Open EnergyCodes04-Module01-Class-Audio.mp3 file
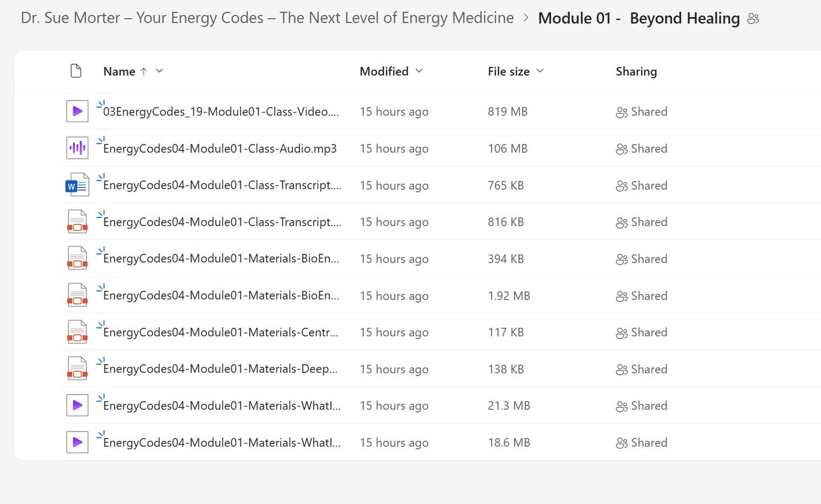Viewport: 821px width, 504px height. (x=220, y=149)
